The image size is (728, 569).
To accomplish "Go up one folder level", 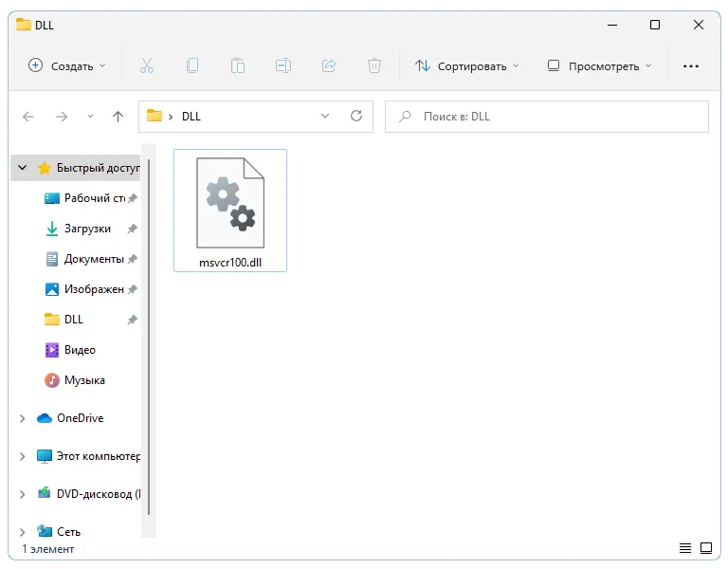I will pos(118,117).
